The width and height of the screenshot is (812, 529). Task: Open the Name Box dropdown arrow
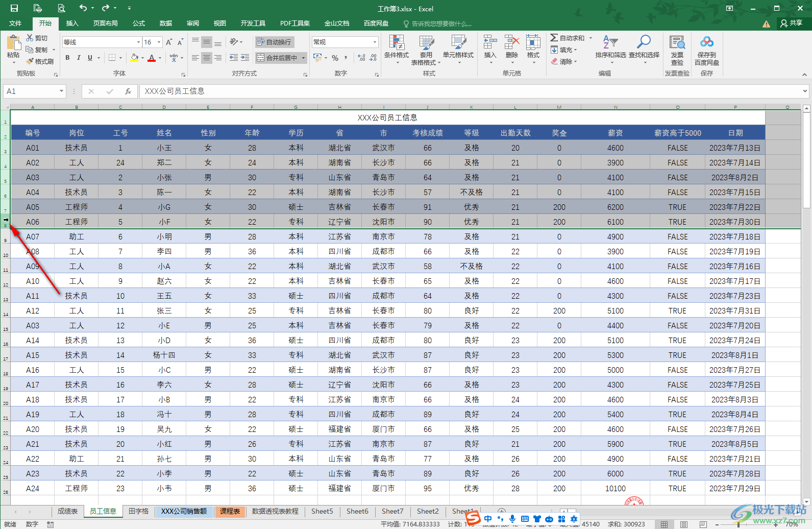click(x=61, y=91)
